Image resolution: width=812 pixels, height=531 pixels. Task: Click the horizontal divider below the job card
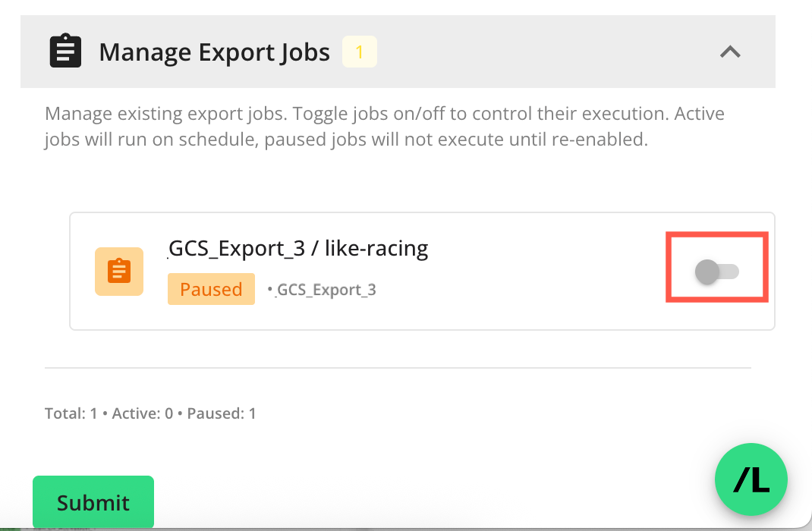point(398,368)
